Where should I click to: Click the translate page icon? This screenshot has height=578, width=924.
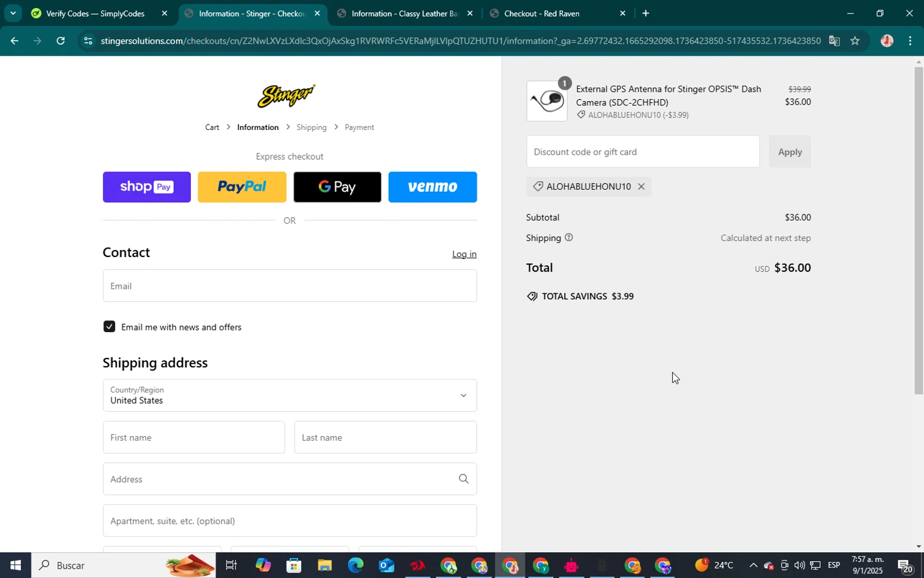coord(834,41)
